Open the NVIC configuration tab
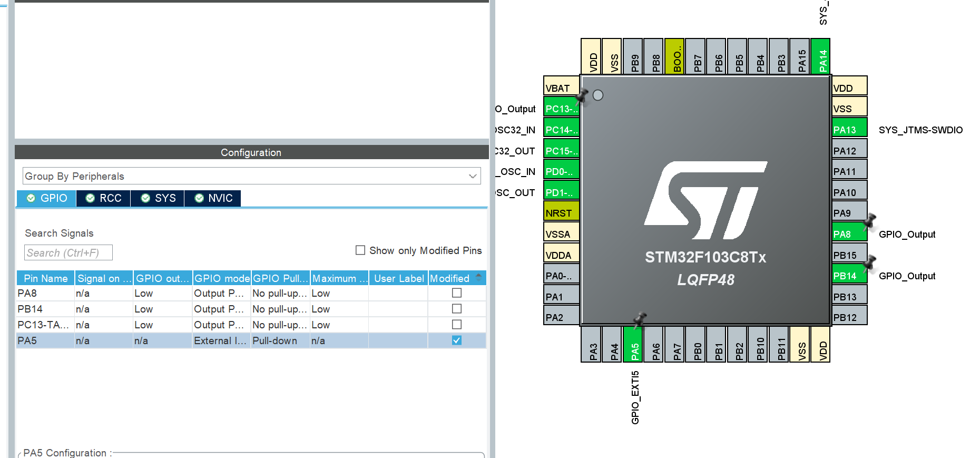This screenshot has width=980, height=458. (x=213, y=198)
